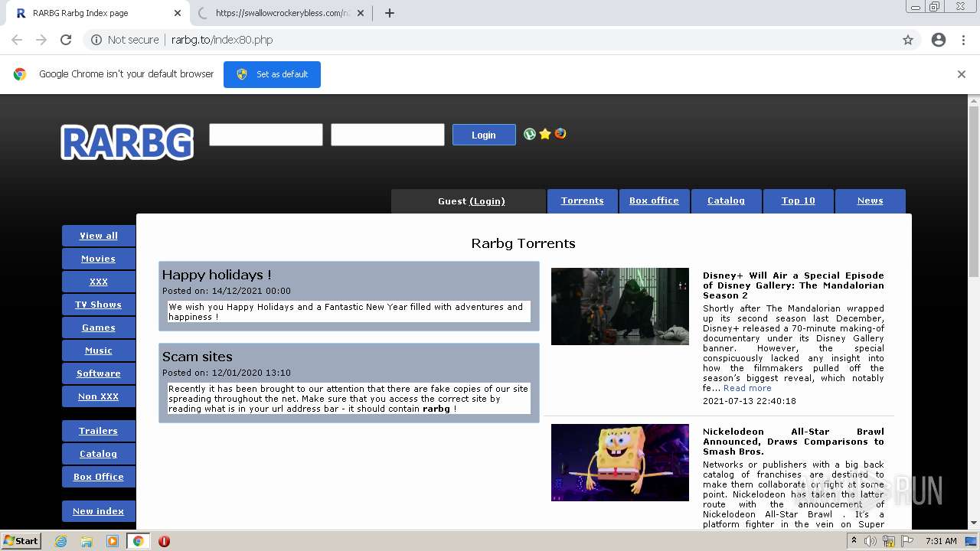Click the taskbar clock showing 7:31 AM
The height and width of the screenshot is (551, 980).
941,541
